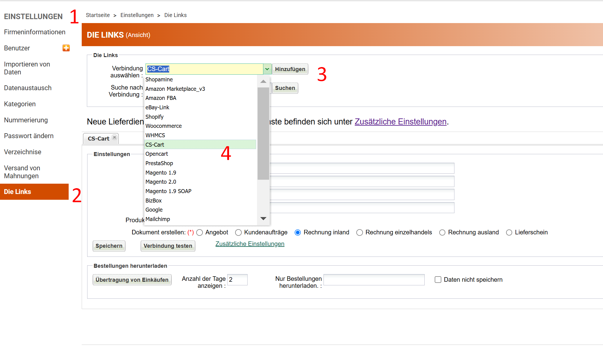The width and height of the screenshot is (603, 364).
Task: Open the Kategorien sidebar item
Action: coord(20,104)
